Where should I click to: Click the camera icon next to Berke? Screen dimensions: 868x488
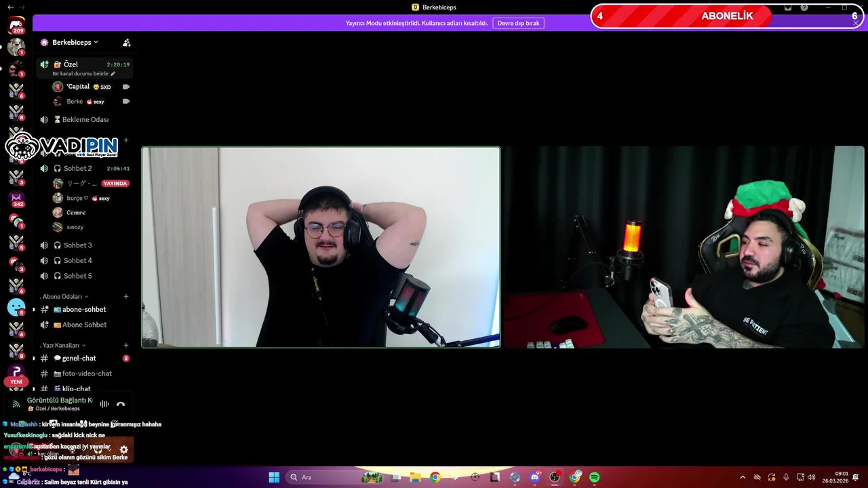point(125,101)
